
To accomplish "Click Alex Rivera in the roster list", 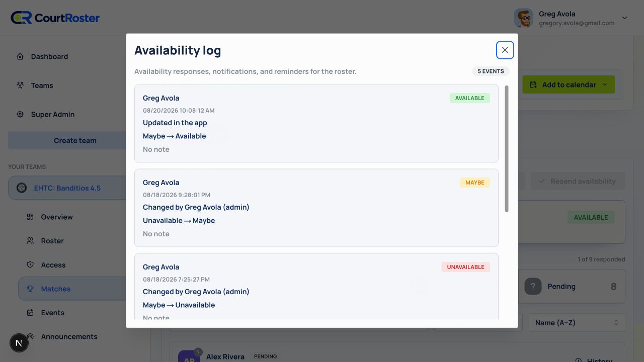I will pos(225,356).
